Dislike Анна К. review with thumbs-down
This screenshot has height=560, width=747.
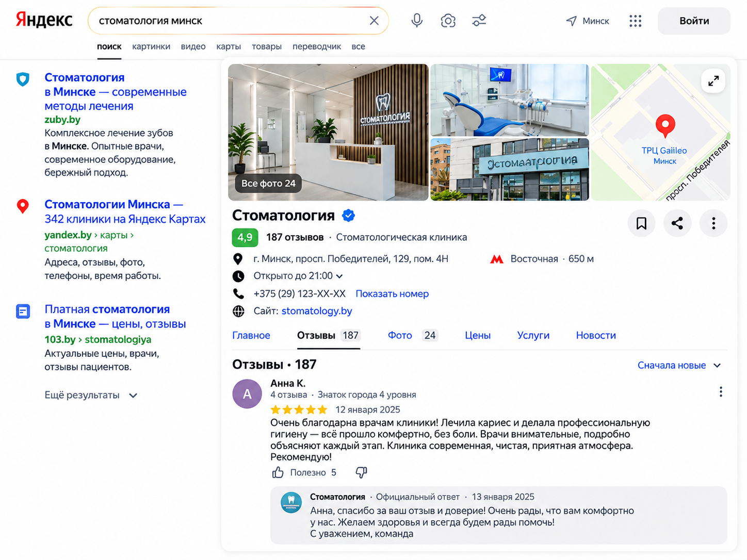pyautogui.click(x=362, y=472)
